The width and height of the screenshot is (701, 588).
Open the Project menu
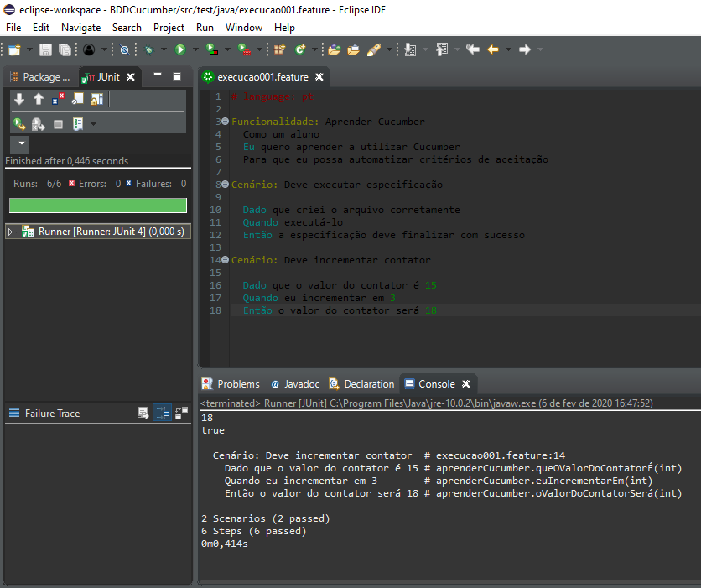point(169,28)
